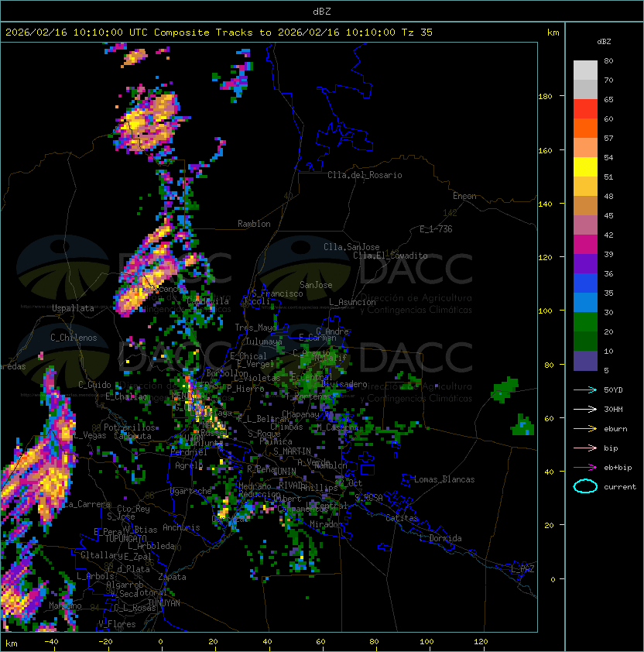Pick the purple 36–39 dBZ legend swatch

585,263
